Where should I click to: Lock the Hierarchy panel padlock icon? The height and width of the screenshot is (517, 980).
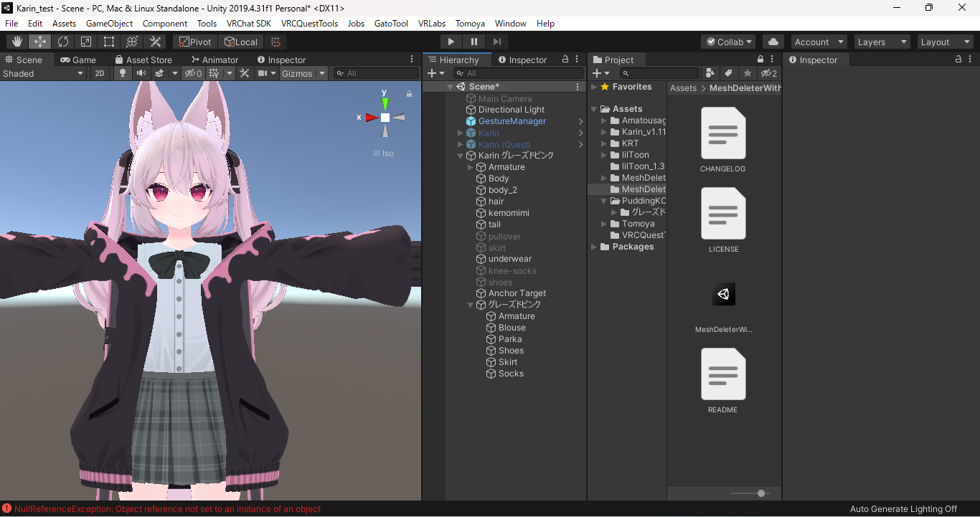[x=565, y=60]
